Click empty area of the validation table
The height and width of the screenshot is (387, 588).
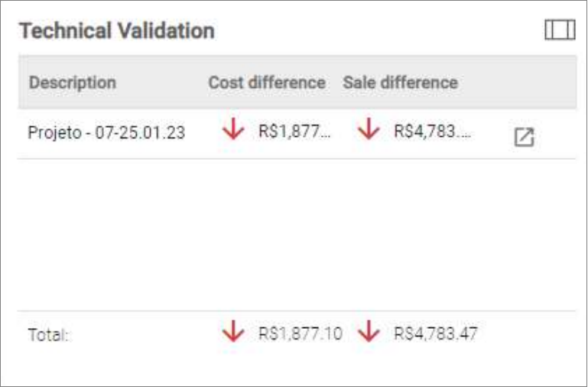pyautogui.click(x=297, y=234)
